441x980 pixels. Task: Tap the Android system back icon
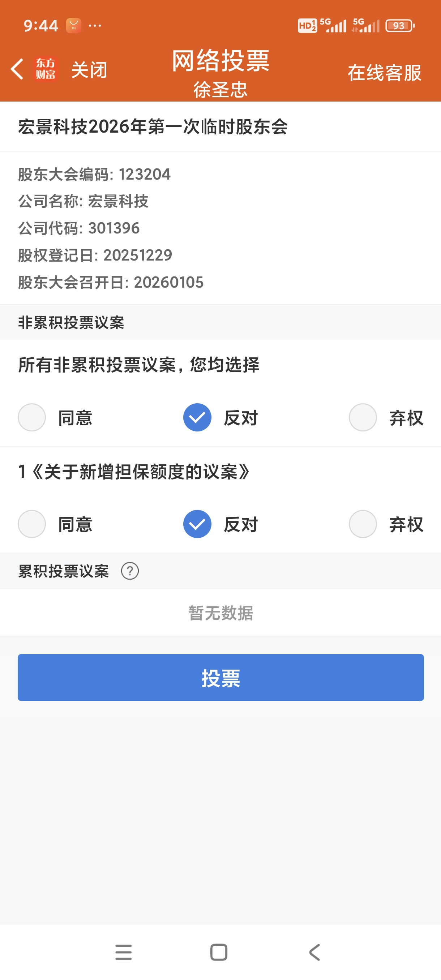coord(315,952)
